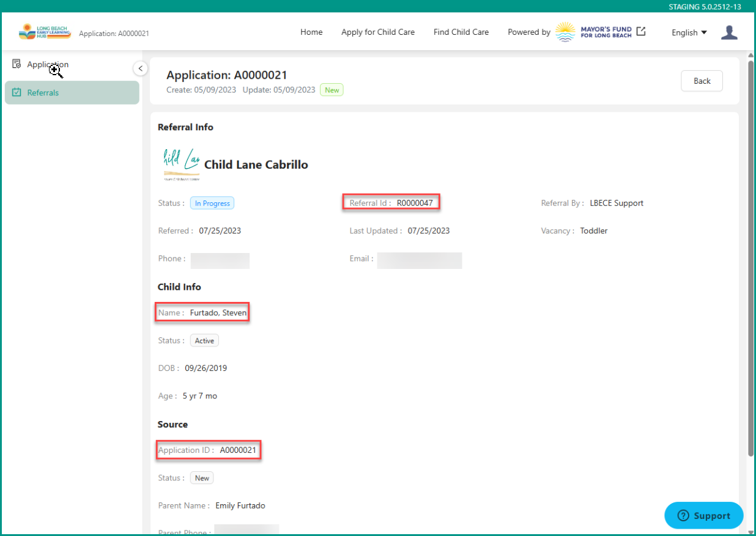Image resolution: width=756 pixels, height=536 pixels.
Task: Open the user profile avatar icon
Action: [729, 32]
